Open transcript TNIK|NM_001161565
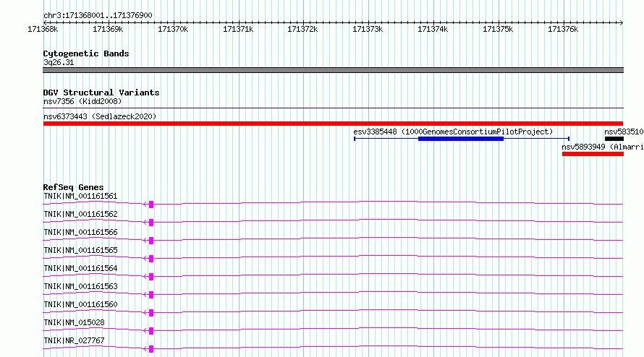The width and height of the screenshot is (644, 357). [80, 250]
